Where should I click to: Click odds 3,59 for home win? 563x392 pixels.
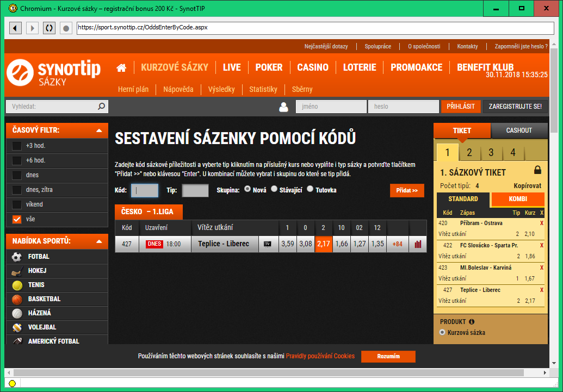pos(288,244)
